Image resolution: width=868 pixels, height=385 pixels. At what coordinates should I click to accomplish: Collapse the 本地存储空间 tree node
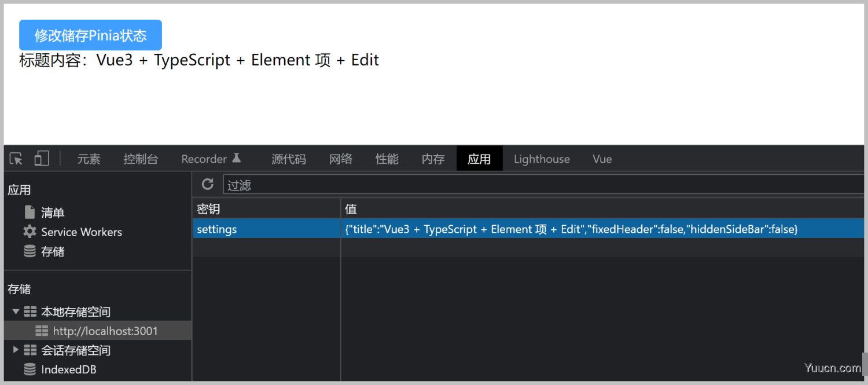[x=16, y=311]
